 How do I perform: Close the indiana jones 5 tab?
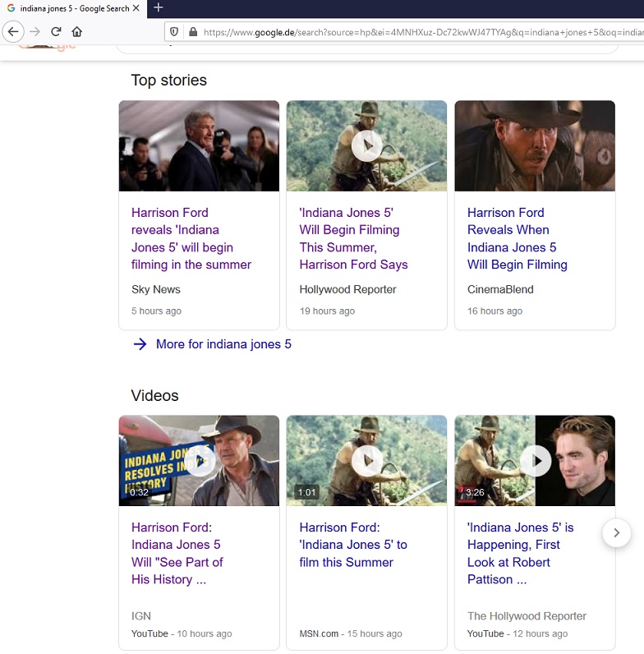tap(136, 8)
